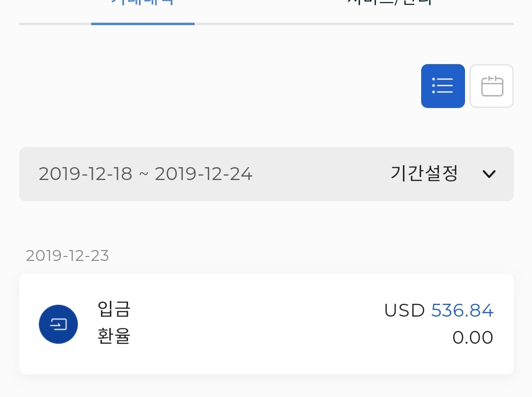The image size is (532, 397).
Task: Switch to the calendar view icon
Action: pos(492,86)
